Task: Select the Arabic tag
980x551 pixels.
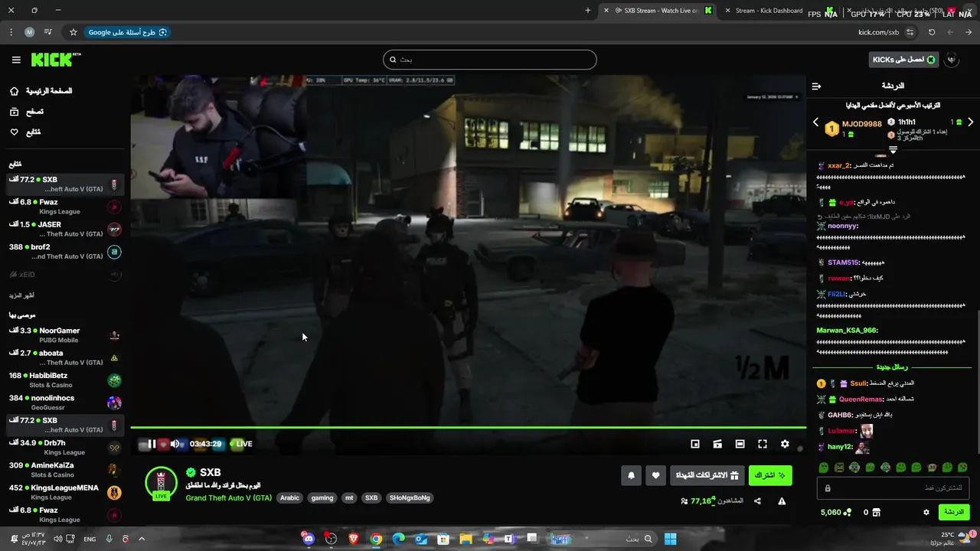Action: (x=289, y=497)
